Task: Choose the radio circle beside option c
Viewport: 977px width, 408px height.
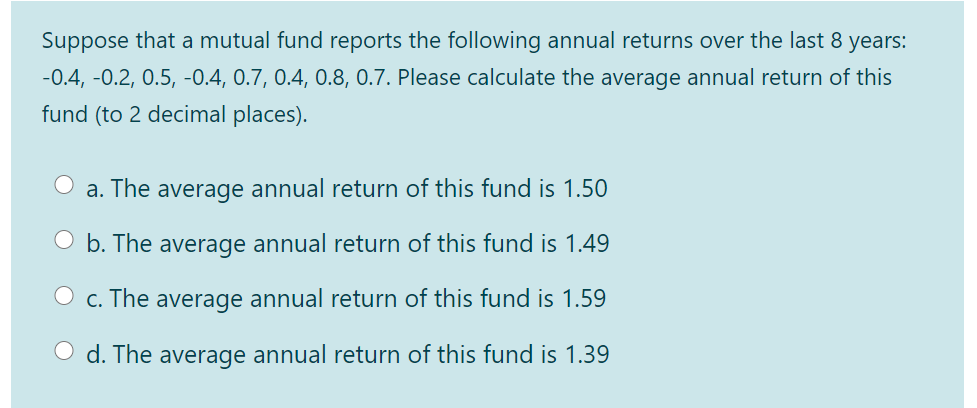Action: [x=64, y=295]
